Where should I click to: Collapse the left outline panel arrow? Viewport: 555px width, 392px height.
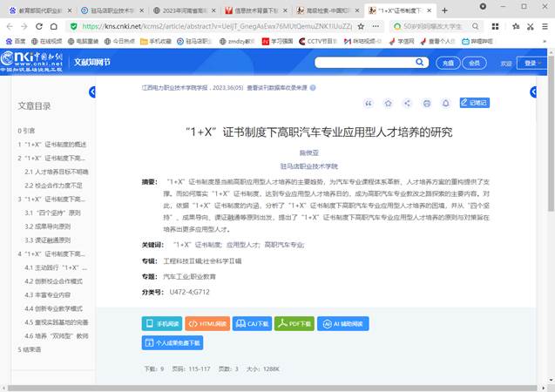coord(92,92)
